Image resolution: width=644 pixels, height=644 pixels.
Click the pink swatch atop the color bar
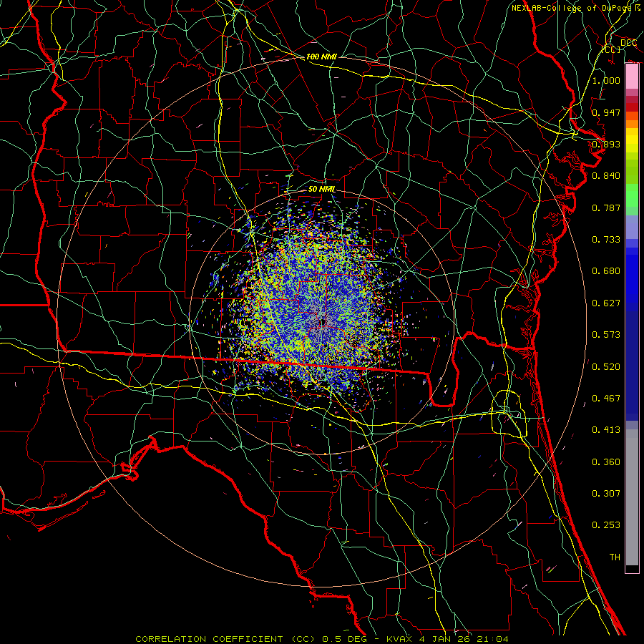632,77
